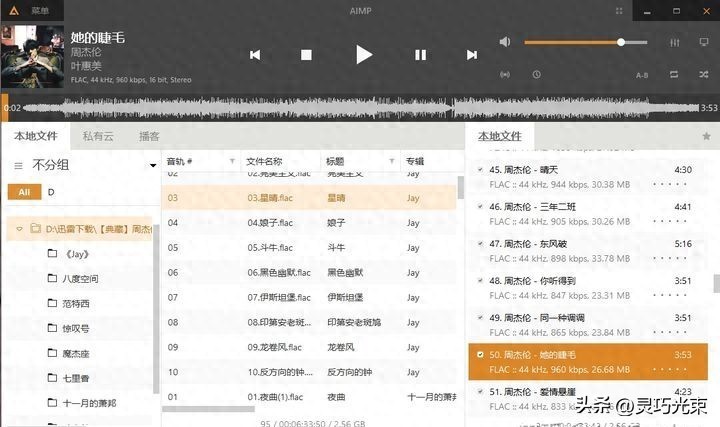Viewport: 720px width, 427px height.
Task: Click the compact view dots icon in title bar
Action: pyautogui.click(x=619, y=11)
